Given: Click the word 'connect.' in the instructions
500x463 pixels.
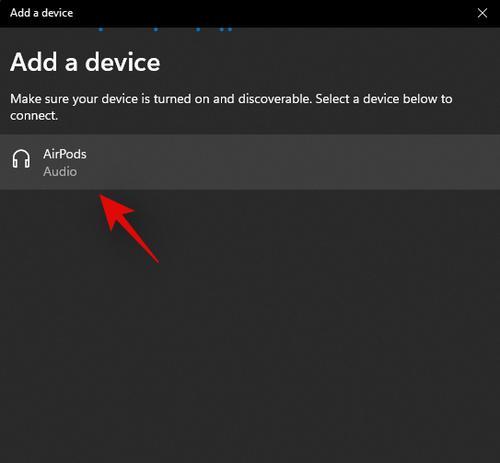Looking at the screenshot, I should pyautogui.click(x=34, y=116).
